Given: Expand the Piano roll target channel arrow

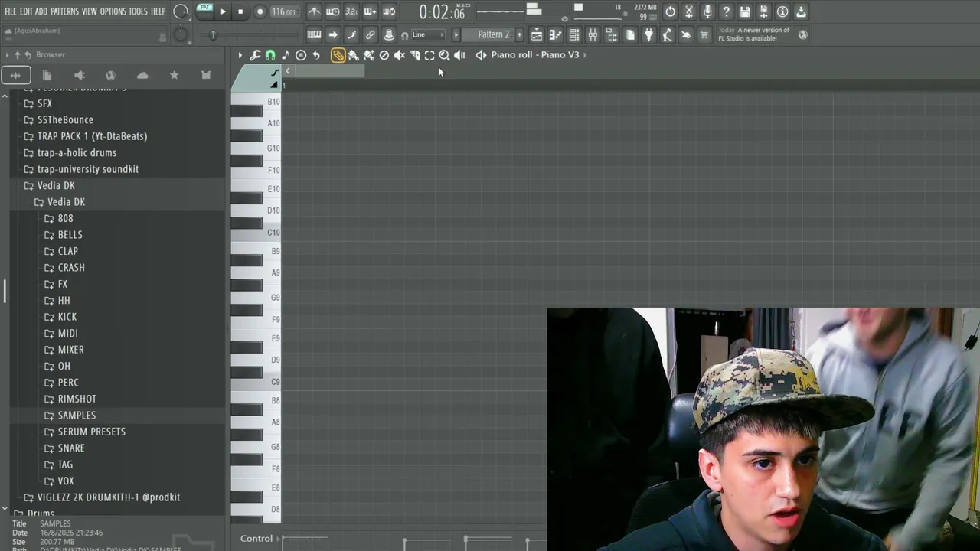Looking at the screenshot, I should coord(585,55).
